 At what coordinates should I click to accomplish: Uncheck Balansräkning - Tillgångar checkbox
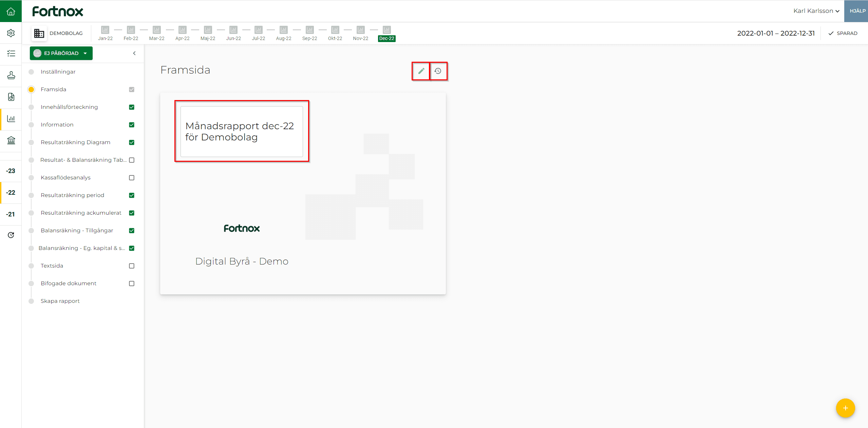[x=132, y=231]
